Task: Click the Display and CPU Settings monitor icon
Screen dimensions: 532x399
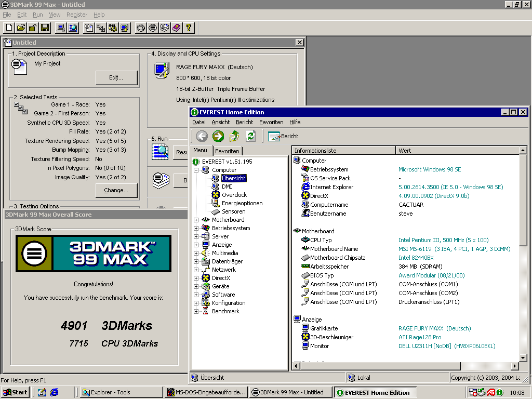Action: tap(162, 70)
